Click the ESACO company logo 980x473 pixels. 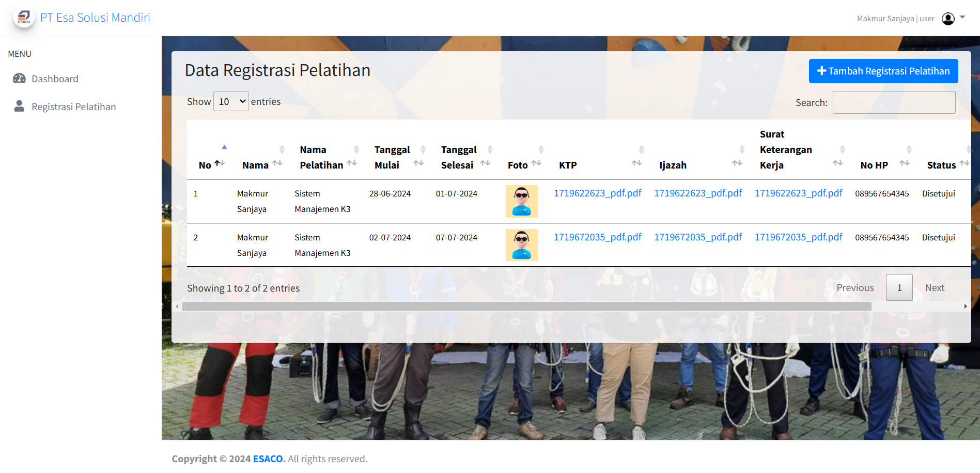coord(24,18)
